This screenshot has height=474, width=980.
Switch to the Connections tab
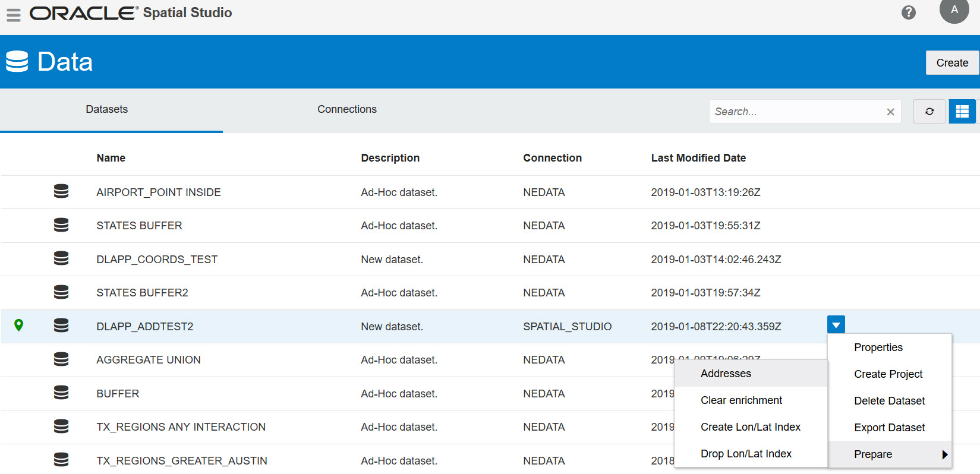[347, 109]
